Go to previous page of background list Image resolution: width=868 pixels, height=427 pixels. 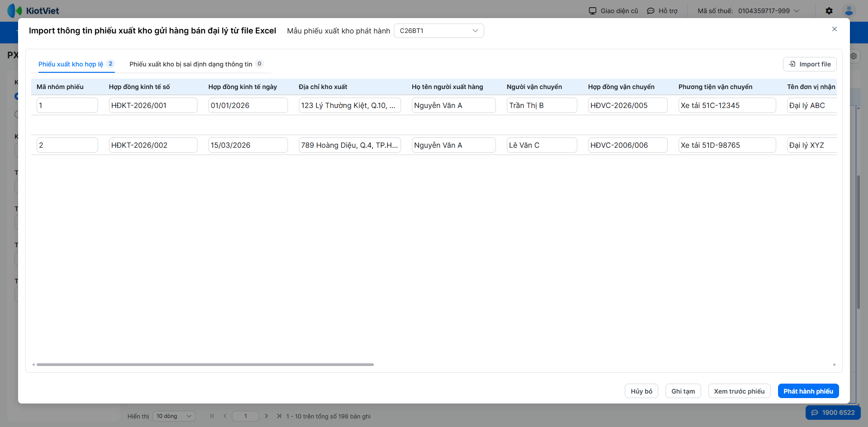[225, 416]
